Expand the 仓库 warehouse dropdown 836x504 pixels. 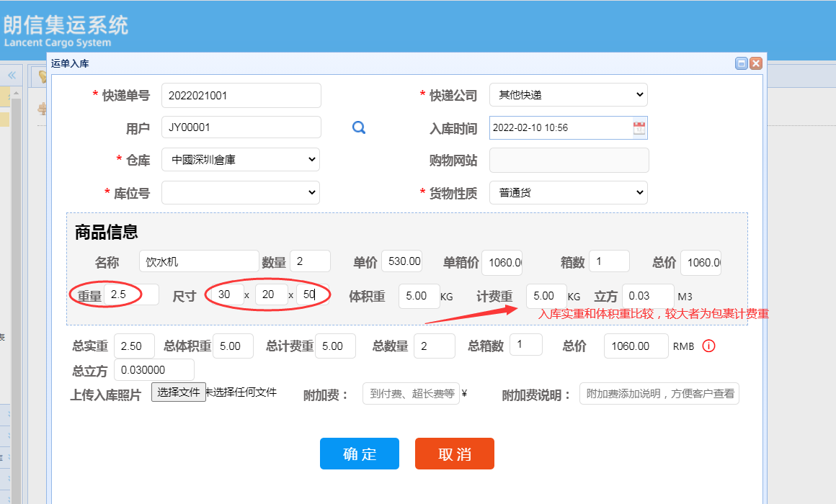pos(240,160)
